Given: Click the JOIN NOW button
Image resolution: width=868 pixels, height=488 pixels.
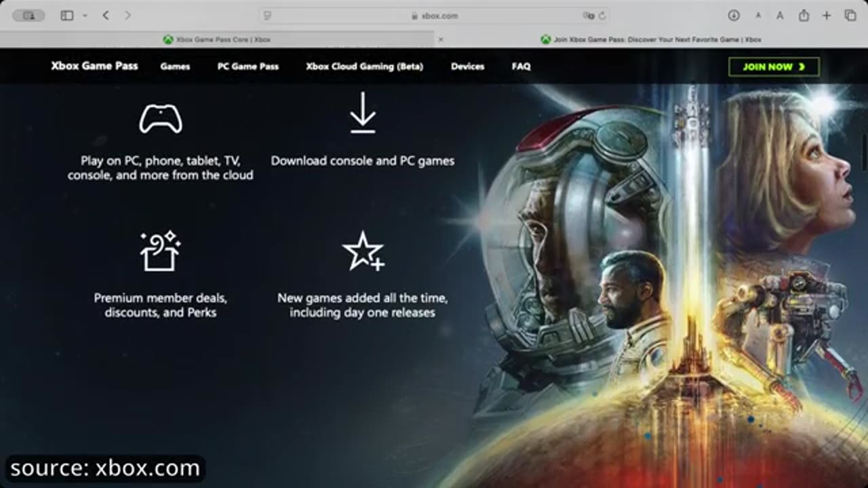Looking at the screenshot, I should pyautogui.click(x=774, y=66).
